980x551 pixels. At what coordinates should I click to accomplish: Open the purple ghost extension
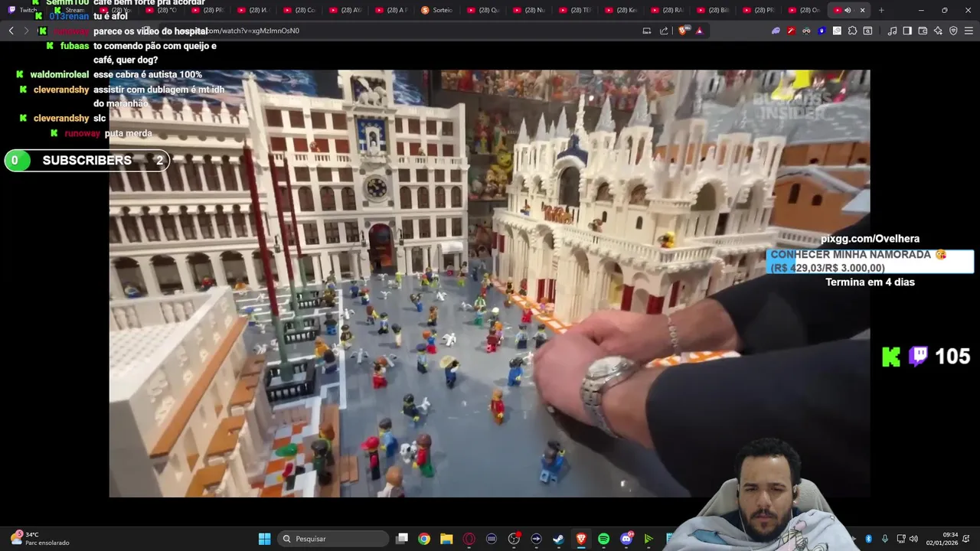point(776,31)
